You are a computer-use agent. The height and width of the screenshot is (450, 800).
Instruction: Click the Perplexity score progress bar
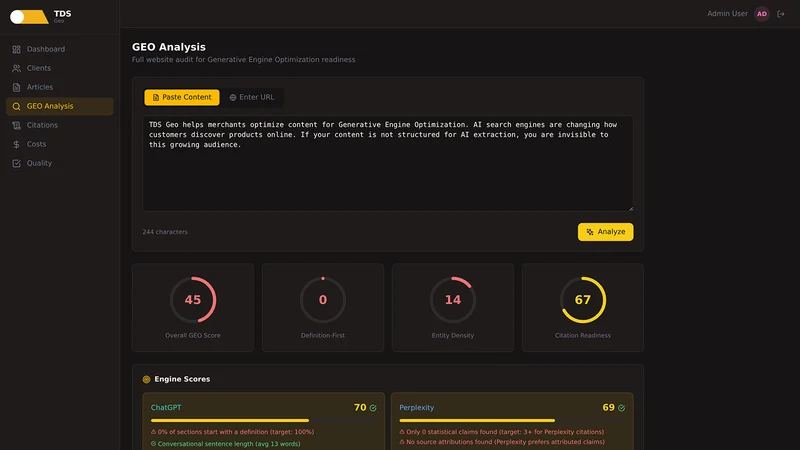click(512, 420)
